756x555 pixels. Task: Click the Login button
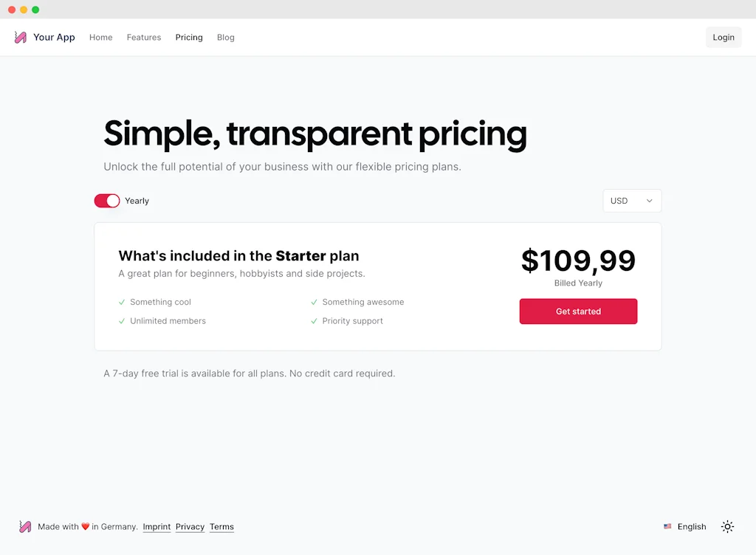[x=723, y=37]
